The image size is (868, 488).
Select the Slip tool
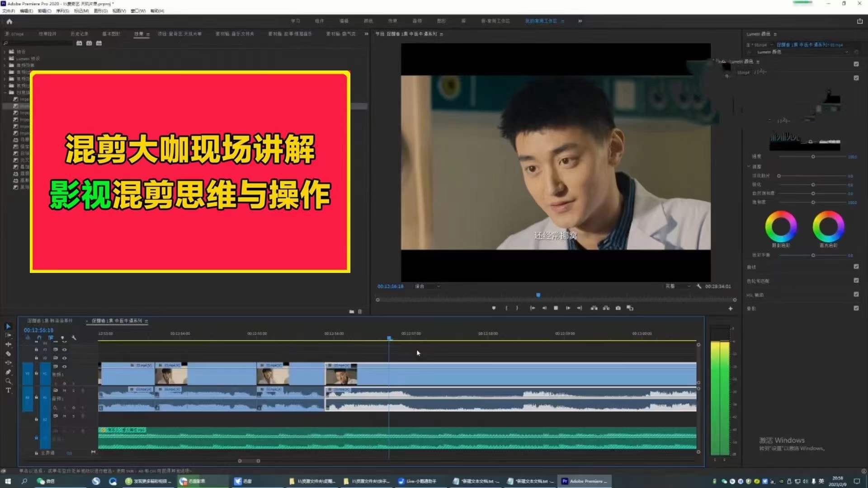[8, 363]
